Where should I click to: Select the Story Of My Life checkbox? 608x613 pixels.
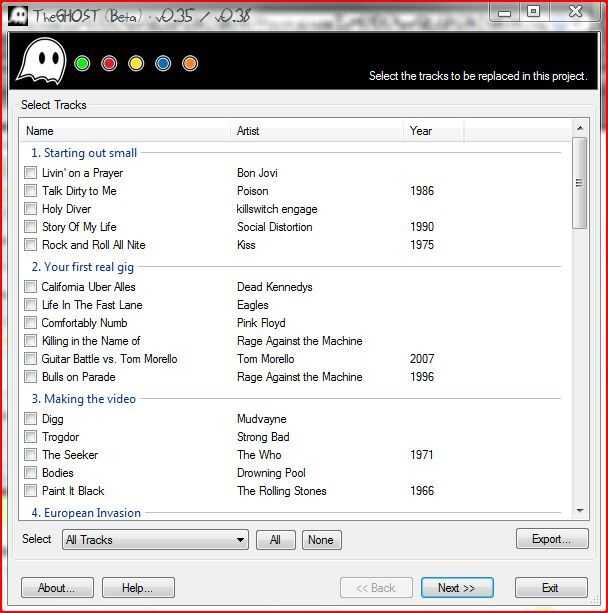[x=30, y=226]
